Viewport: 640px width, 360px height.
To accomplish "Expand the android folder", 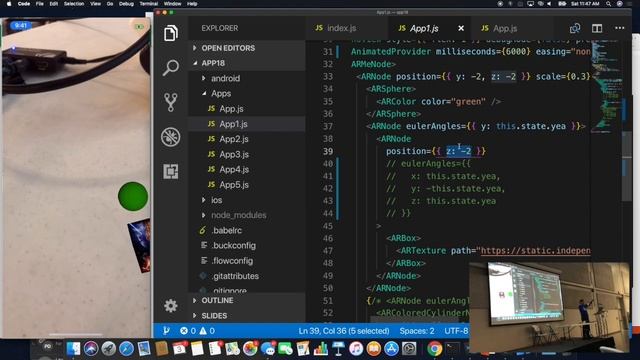I will pyautogui.click(x=247, y=78).
